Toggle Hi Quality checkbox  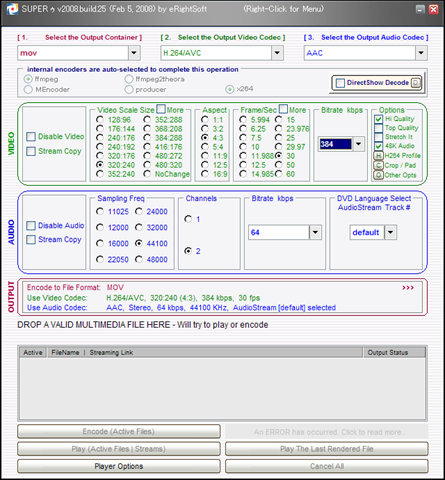tap(378, 119)
